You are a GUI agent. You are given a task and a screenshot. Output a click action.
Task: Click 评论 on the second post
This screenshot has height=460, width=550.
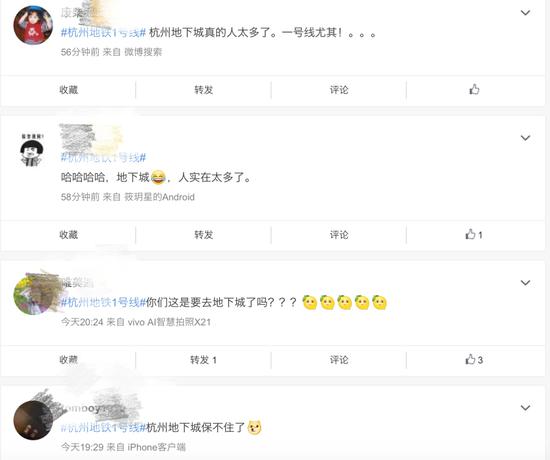coord(339,234)
